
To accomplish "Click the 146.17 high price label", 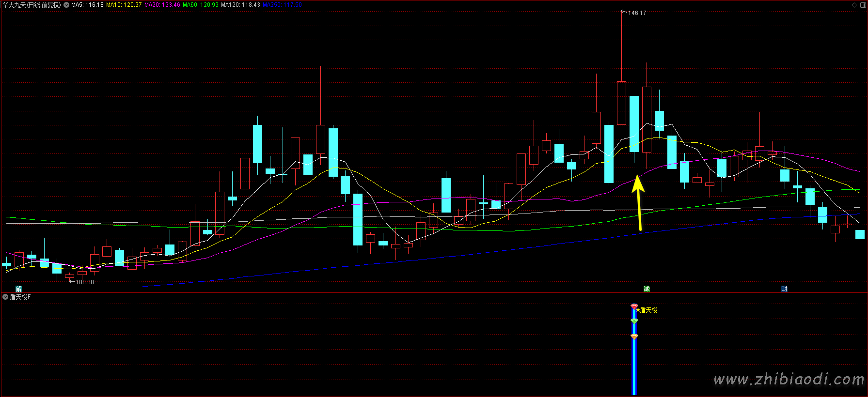I will (637, 13).
